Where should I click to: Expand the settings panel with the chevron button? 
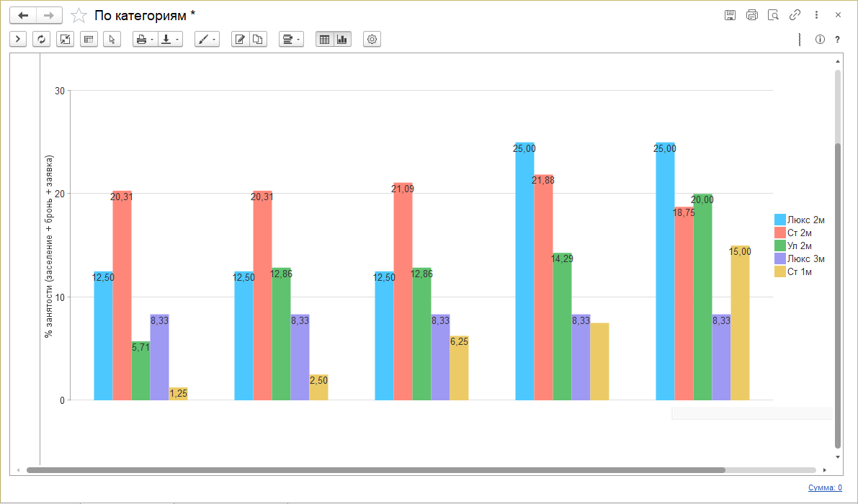click(18, 40)
